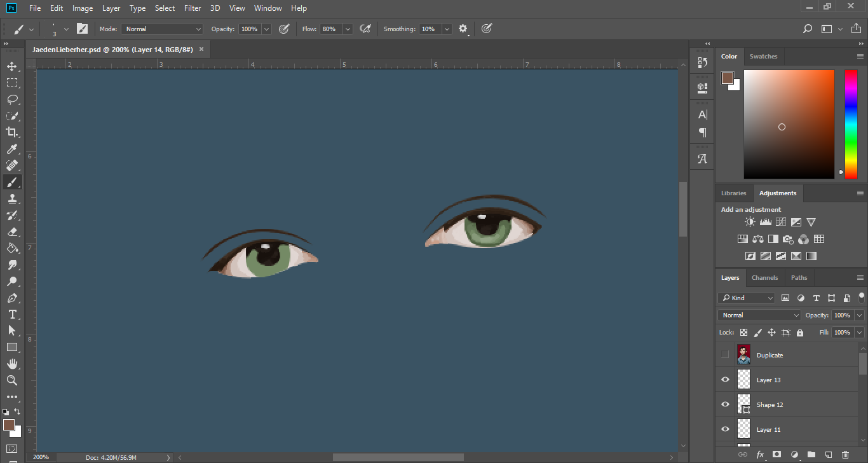The width and height of the screenshot is (868, 463).
Task: Open the Smoothing value dropdown
Action: tap(447, 29)
